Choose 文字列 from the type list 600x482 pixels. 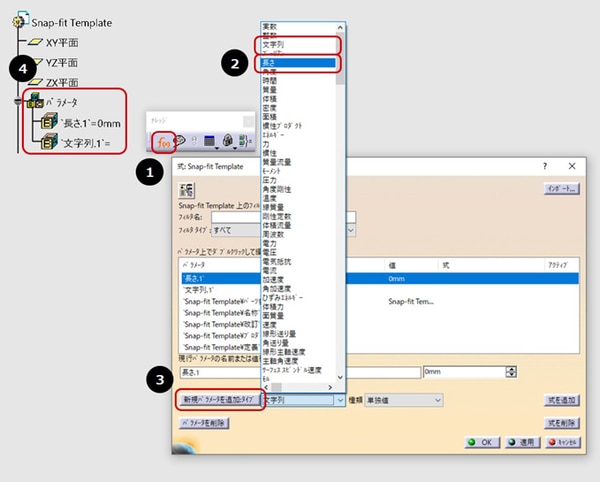[x=273, y=45]
